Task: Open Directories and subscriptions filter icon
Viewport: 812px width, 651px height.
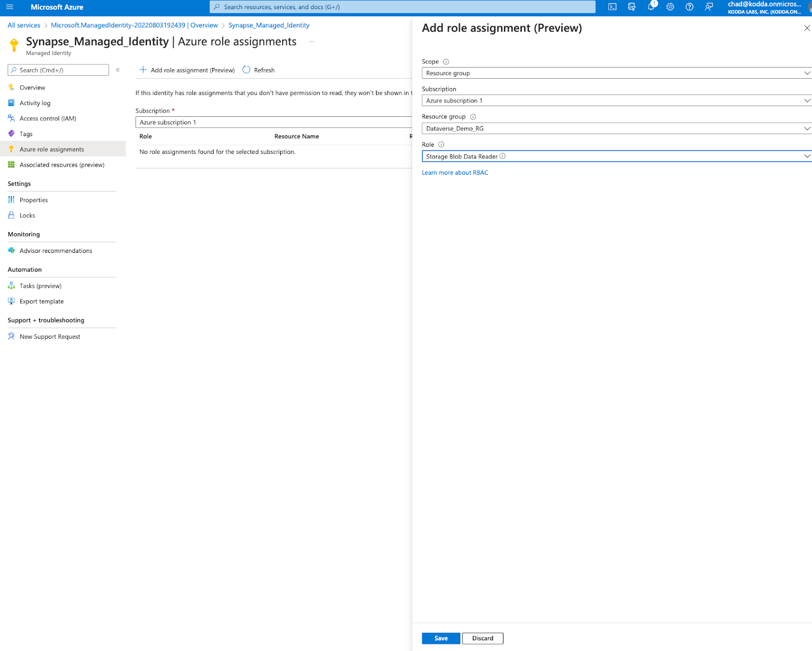Action: 632,7
